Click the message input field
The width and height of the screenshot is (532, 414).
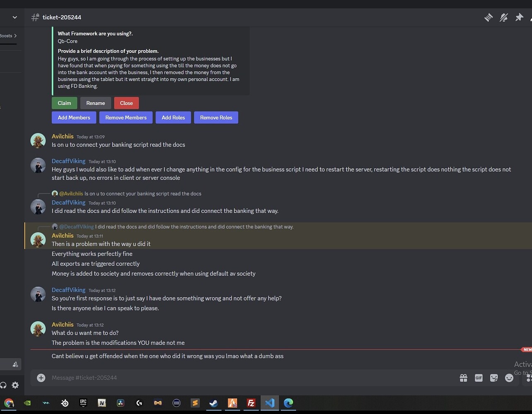click(166, 378)
